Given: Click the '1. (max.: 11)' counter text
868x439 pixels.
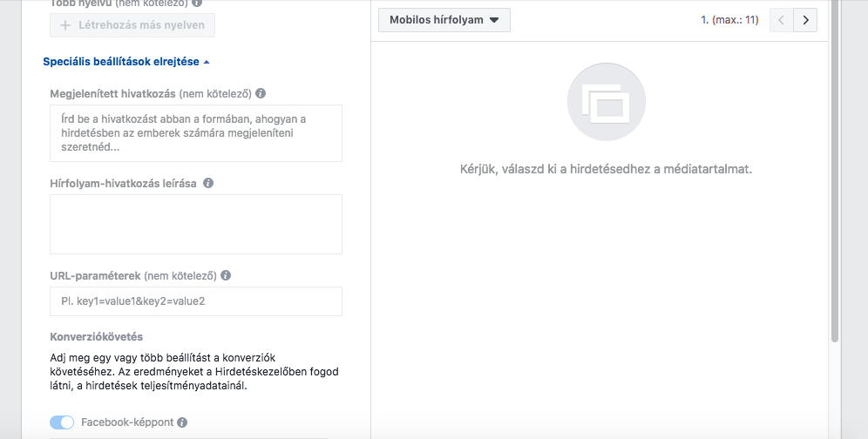Looking at the screenshot, I should click(729, 20).
